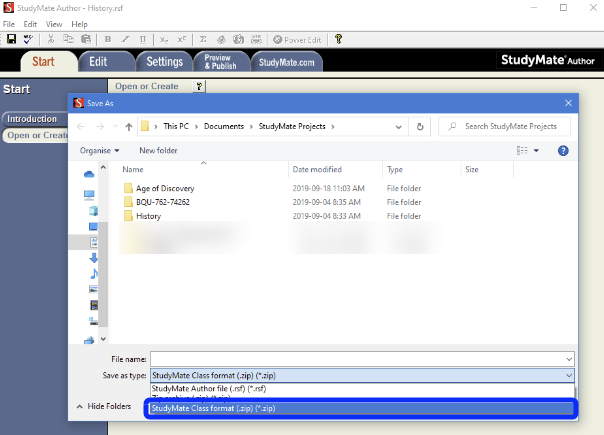The width and height of the screenshot is (604, 435).
Task: Switch to the StudyMate.com tab
Action: point(287,62)
